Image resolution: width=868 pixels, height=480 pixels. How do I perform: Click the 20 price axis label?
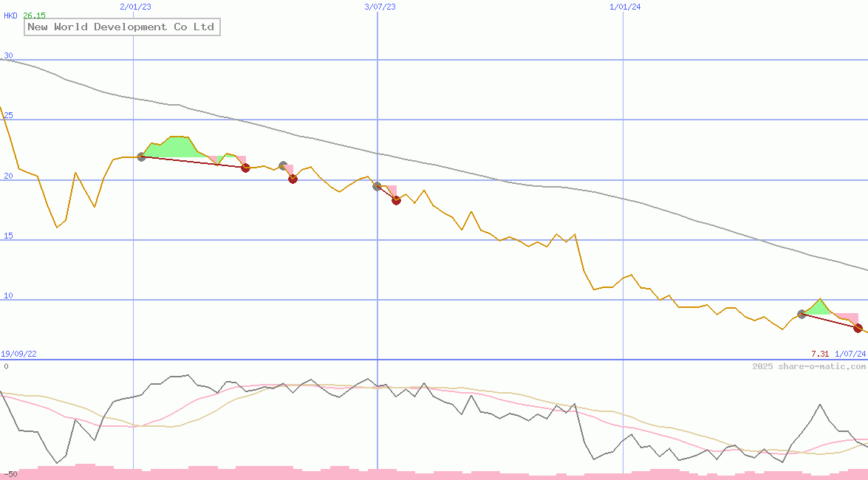tap(8, 176)
